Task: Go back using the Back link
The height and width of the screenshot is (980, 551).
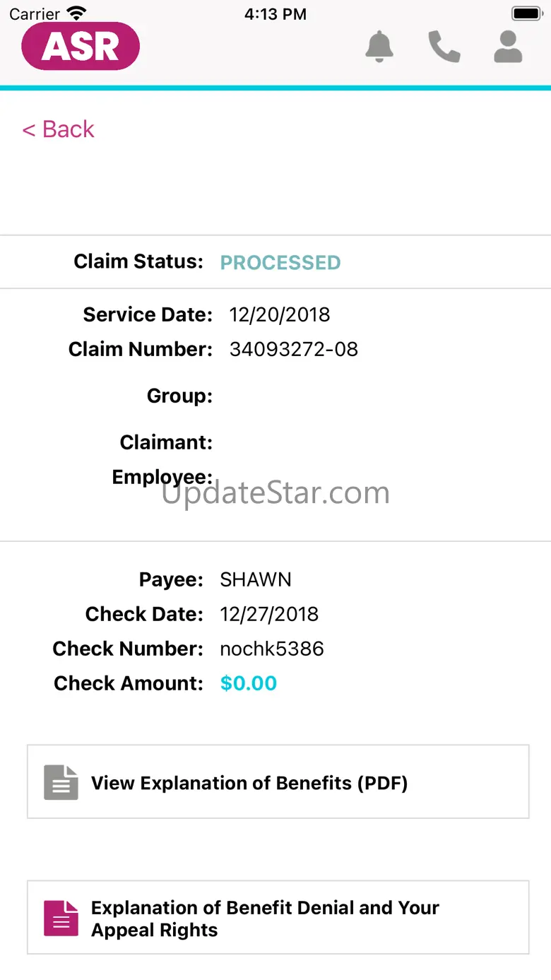Action: [59, 129]
